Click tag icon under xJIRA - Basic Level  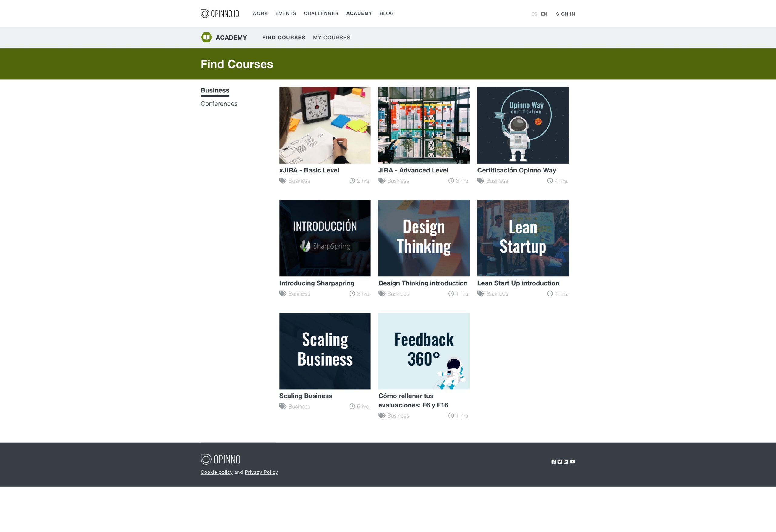(x=283, y=181)
